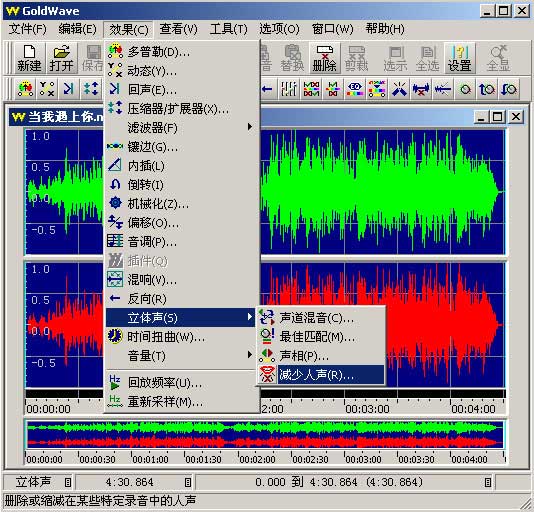Screen dimensions: 534x512
Task: Click the 打开 (Open) toolbar button
Action: (x=62, y=58)
